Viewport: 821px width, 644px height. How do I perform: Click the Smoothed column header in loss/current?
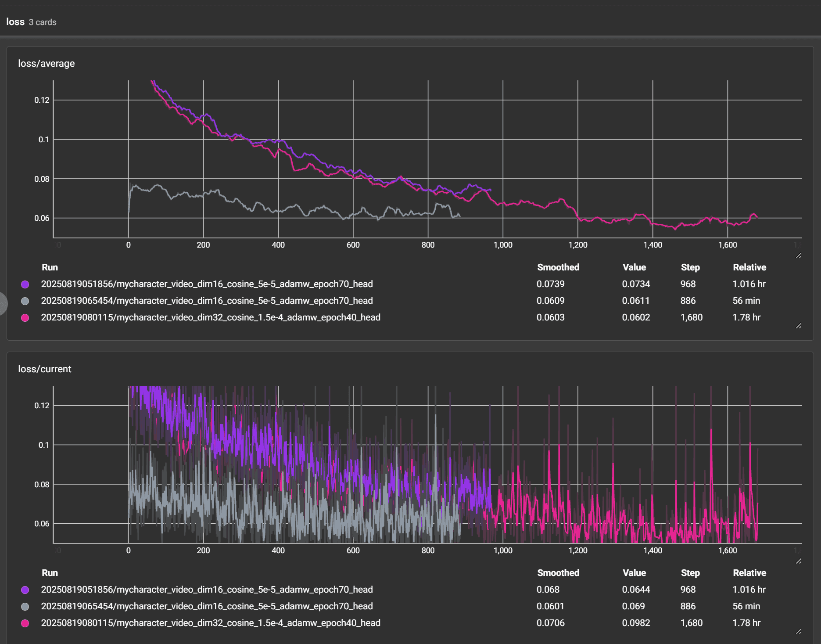558,573
